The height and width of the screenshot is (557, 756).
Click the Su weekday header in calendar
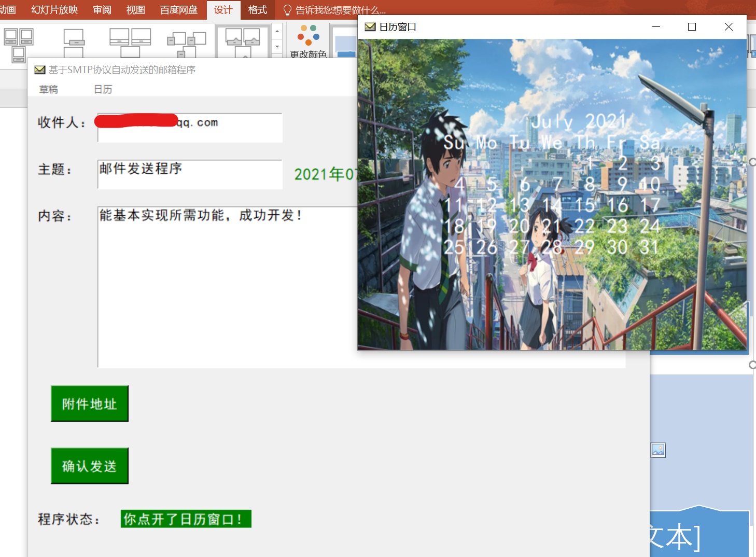454,142
